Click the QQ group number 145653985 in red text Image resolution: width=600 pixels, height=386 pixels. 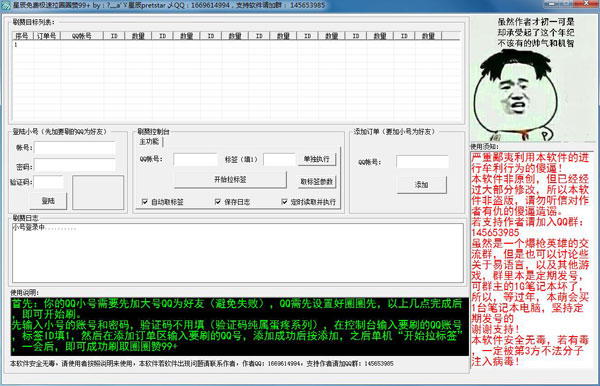(495, 233)
